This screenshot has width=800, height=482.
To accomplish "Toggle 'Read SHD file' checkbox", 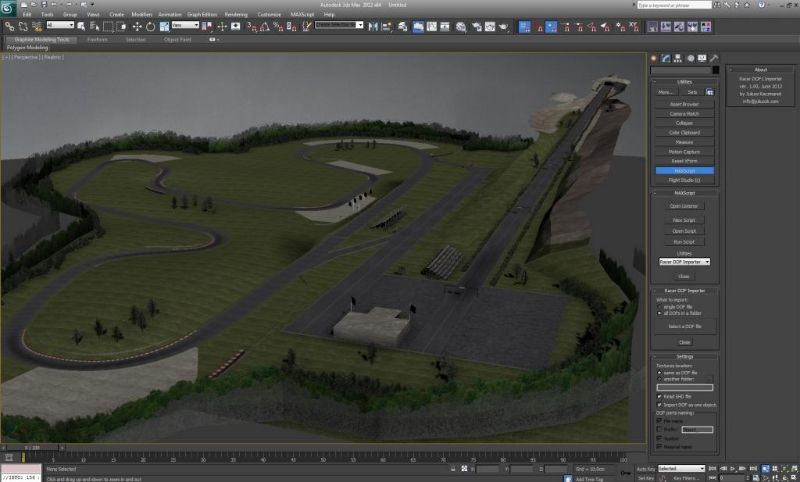I will [659, 396].
